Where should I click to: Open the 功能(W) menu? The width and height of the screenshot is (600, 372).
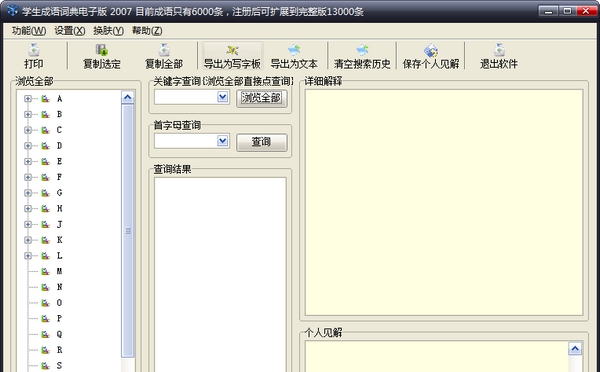[29, 31]
